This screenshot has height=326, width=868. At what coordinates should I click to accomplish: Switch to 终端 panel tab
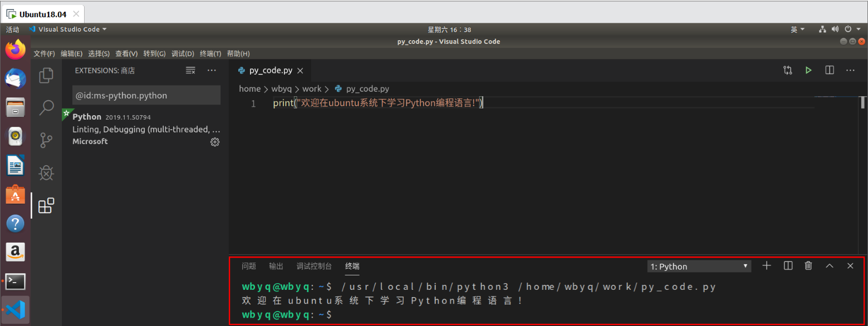coord(352,266)
